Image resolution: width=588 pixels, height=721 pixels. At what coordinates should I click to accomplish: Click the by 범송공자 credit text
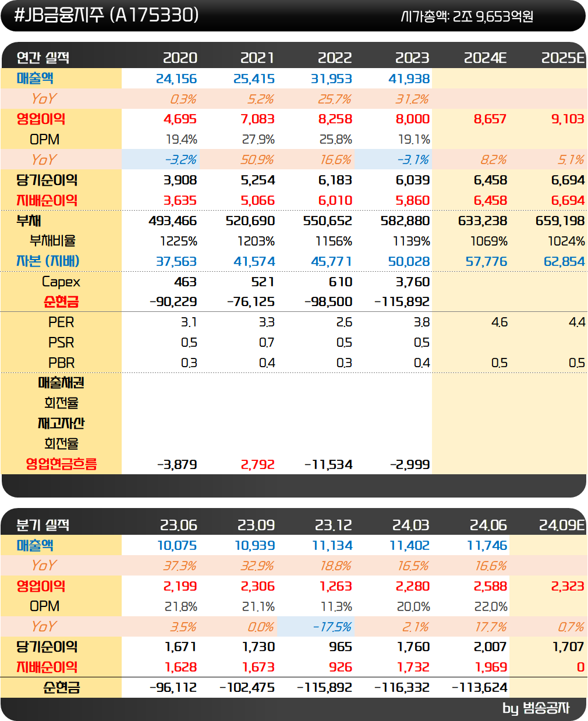coord(536,708)
